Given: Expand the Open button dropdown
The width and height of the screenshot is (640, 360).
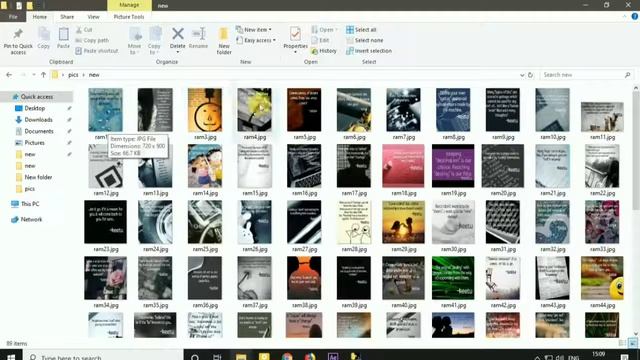Looking at the screenshot, I should click(336, 30).
